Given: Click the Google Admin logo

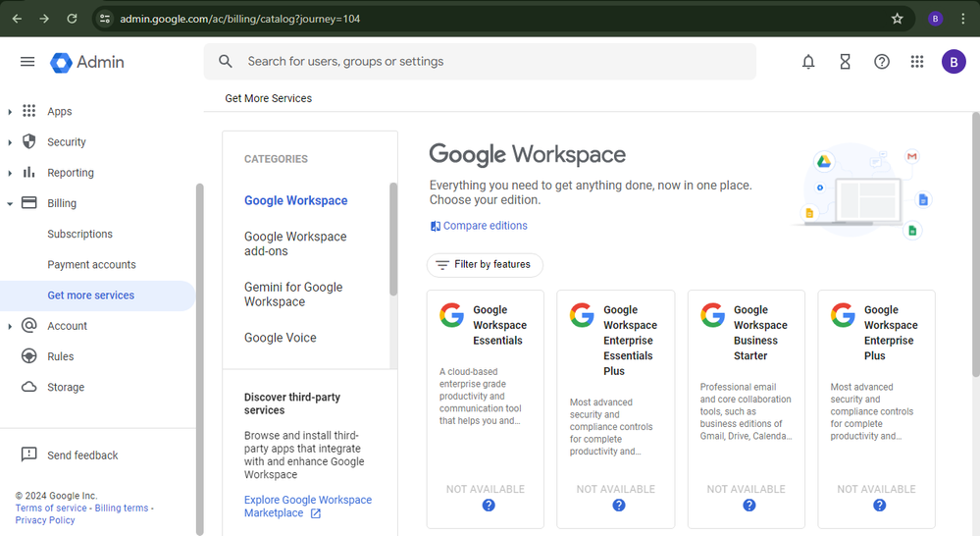Looking at the screenshot, I should (87, 62).
